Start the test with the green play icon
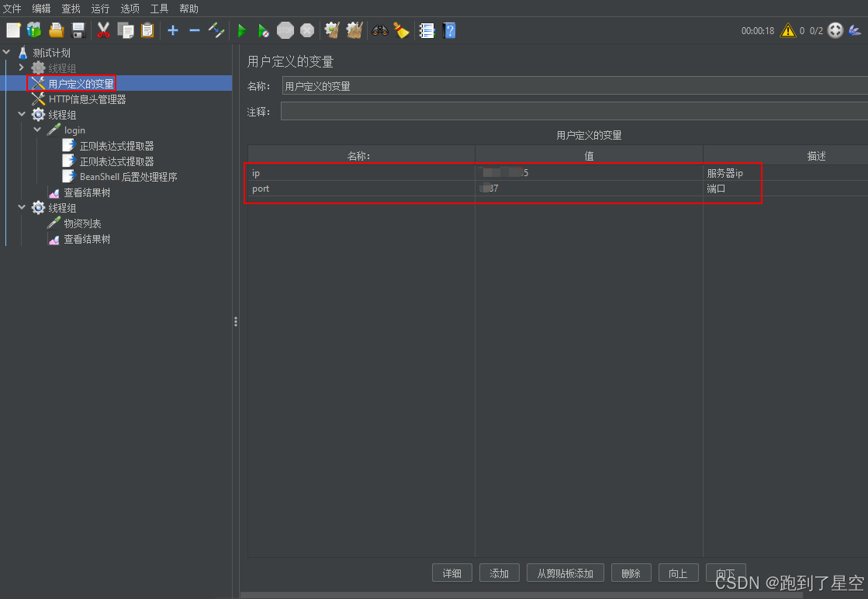The image size is (868, 599). pos(242,30)
